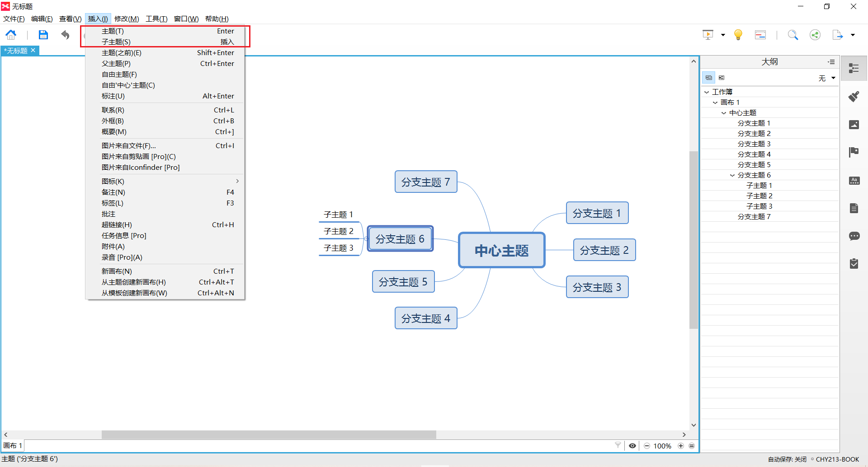The height and width of the screenshot is (467, 868).
Task: Click the export file icon
Action: (x=838, y=35)
